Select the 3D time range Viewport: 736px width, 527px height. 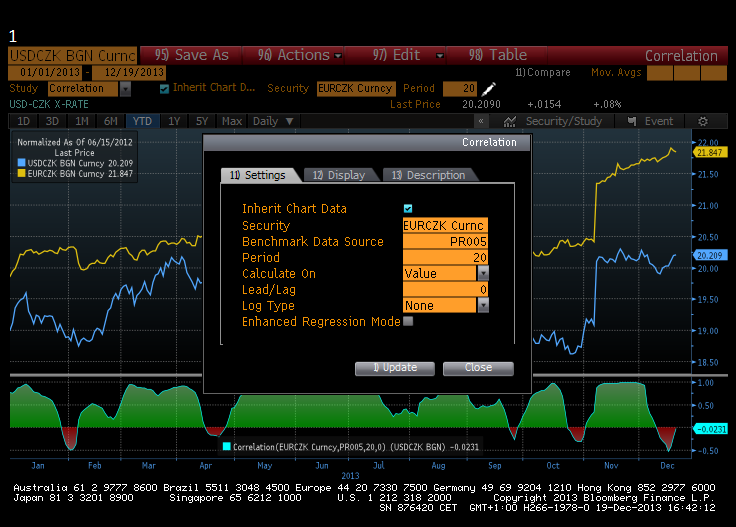click(x=52, y=121)
